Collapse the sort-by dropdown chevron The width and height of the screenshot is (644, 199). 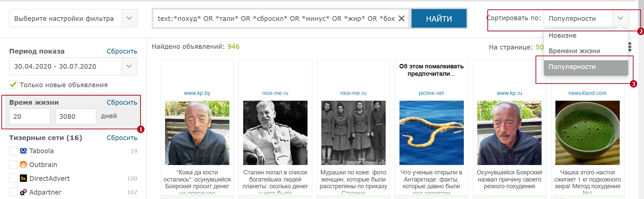point(620,18)
